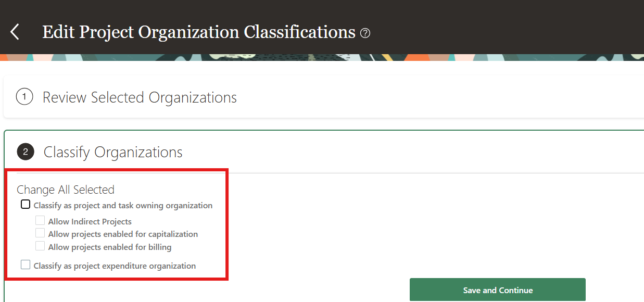Image resolution: width=644 pixels, height=302 pixels.
Task: Click the step 1 circle indicator
Action: point(24,97)
